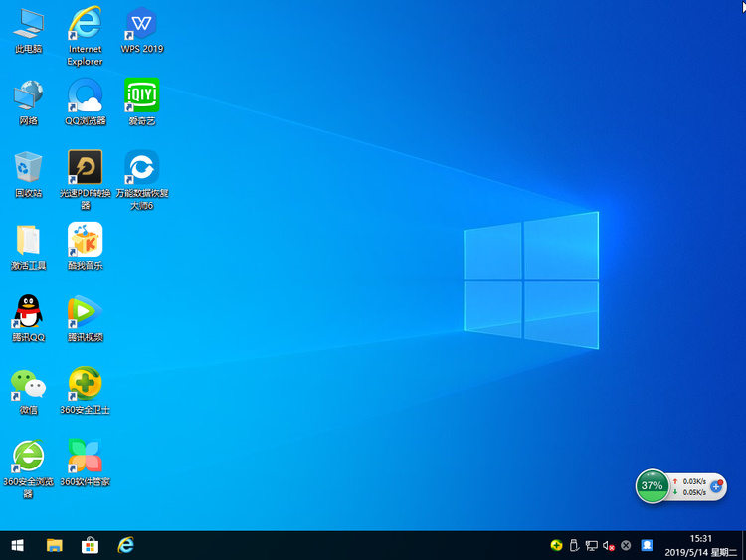Image resolution: width=746 pixels, height=560 pixels.
Task: Click the Windows Start button
Action: (x=17, y=545)
